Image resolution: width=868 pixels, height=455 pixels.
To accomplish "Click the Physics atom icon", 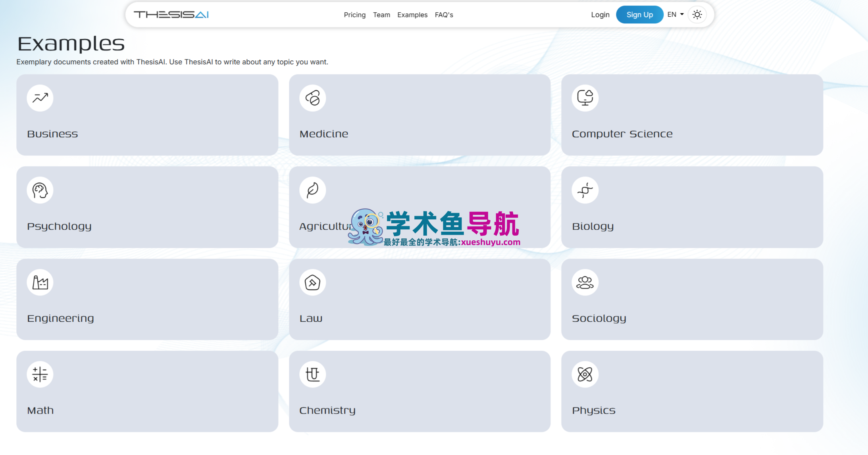I will (585, 374).
